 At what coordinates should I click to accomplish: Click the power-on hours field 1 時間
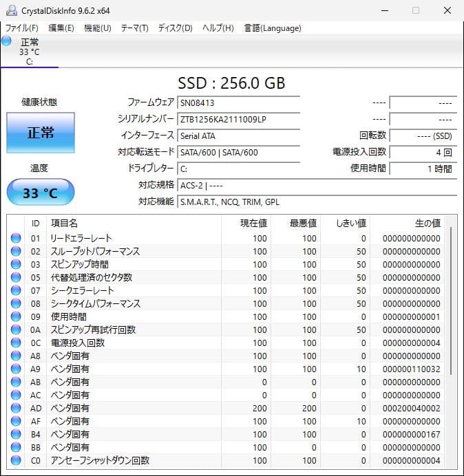423,169
